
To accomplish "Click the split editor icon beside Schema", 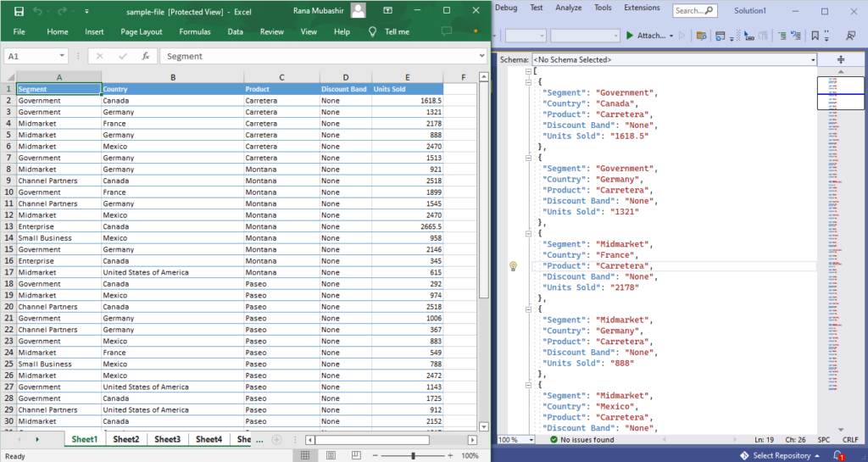I will click(x=840, y=59).
